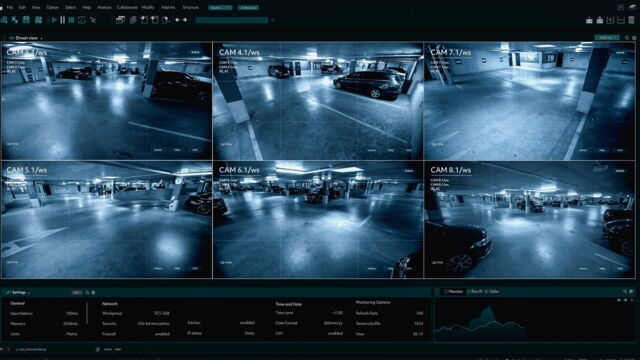Select the CAM 4.1/ws camera feed

318,101
